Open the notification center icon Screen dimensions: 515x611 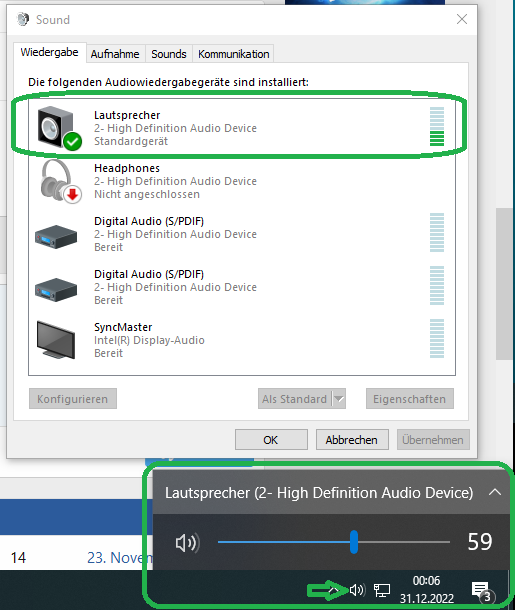pos(482,591)
